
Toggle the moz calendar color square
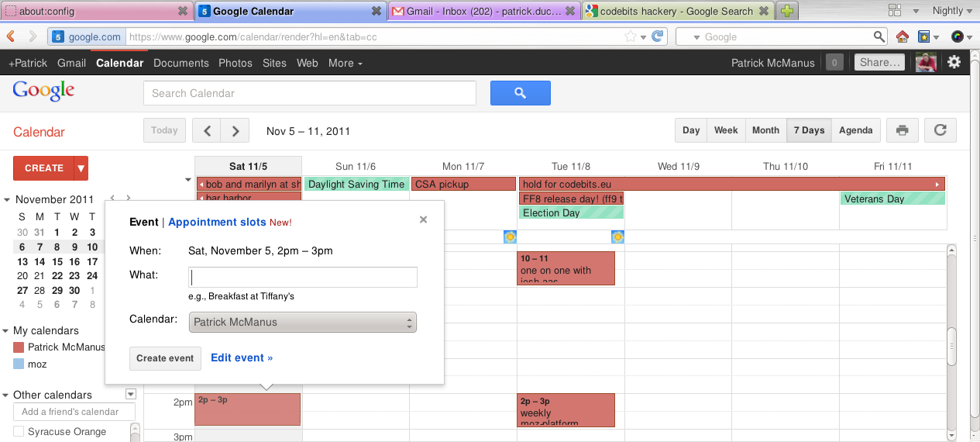tap(19, 364)
